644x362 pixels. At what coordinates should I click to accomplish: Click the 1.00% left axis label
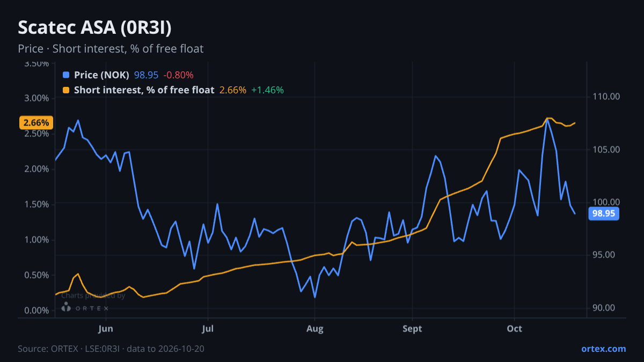36,240
